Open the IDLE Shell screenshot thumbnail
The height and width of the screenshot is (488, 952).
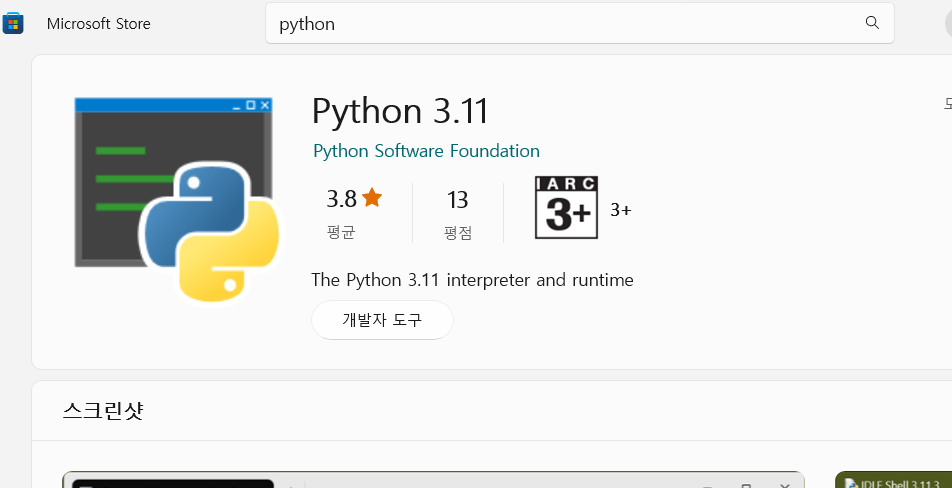pyautogui.click(x=894, y=480)
